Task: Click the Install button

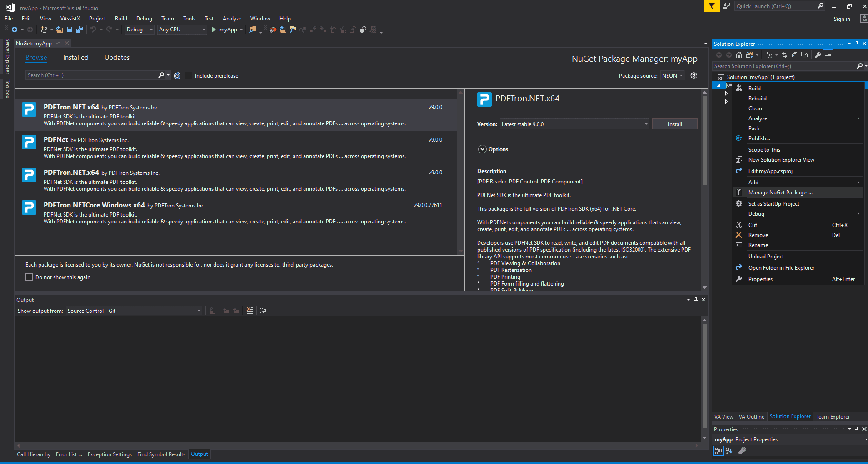Action: [674, 124]
